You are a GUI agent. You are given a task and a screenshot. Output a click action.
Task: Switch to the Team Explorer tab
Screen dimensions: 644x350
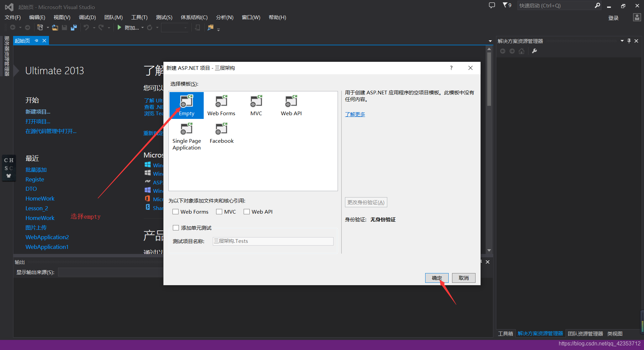(x=585, y=334)
